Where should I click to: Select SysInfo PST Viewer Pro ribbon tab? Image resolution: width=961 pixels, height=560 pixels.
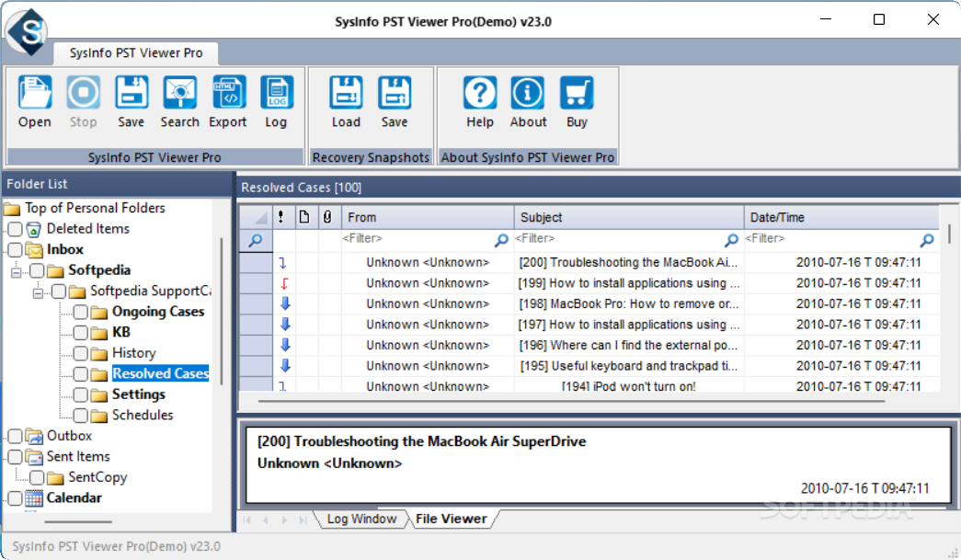(x=135, y=52)
